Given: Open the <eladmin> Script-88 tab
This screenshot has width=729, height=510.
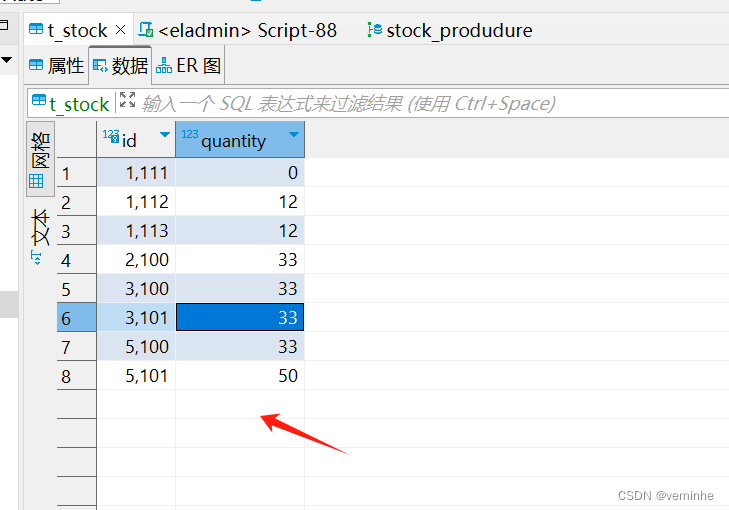Looking at the screenshot, I should [238, 30].
